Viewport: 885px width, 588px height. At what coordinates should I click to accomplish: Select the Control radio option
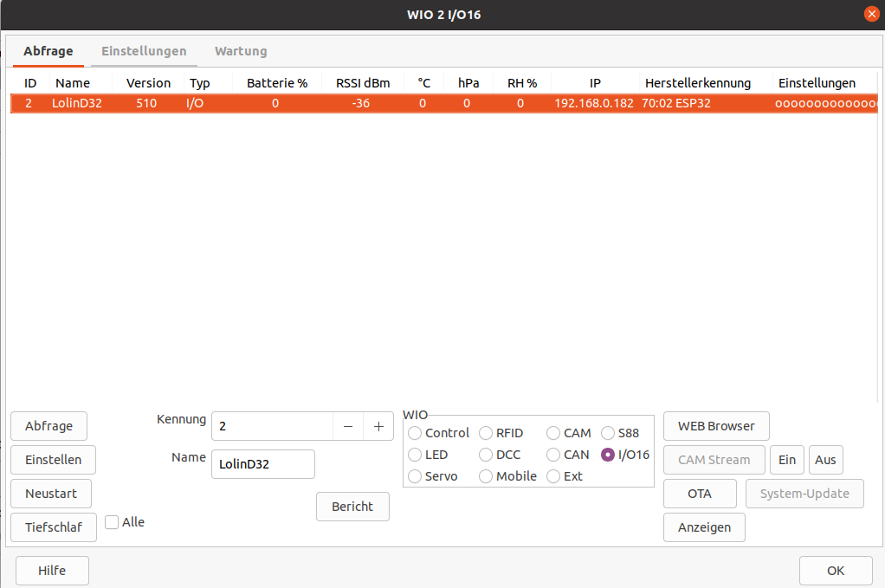416,433
